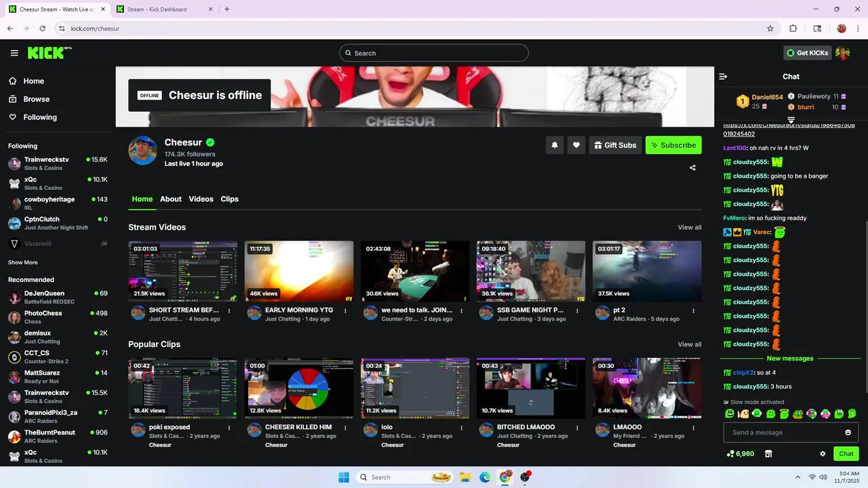Switch to the Videos tab
868x488 pixels.
pyautogui.click(x=201, y=199)
